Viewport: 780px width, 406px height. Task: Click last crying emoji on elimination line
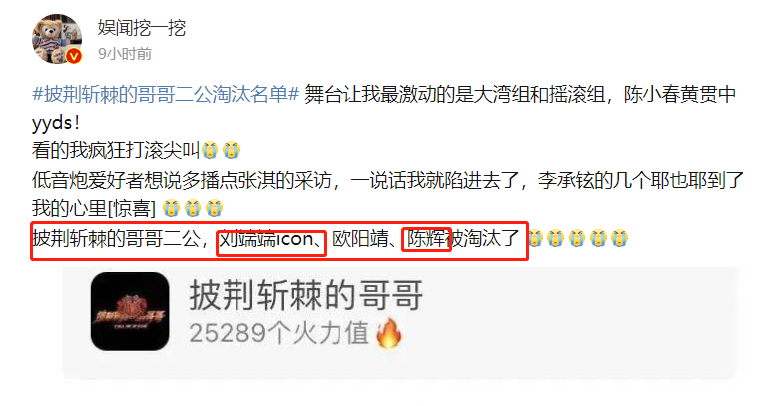pos(619,238)
